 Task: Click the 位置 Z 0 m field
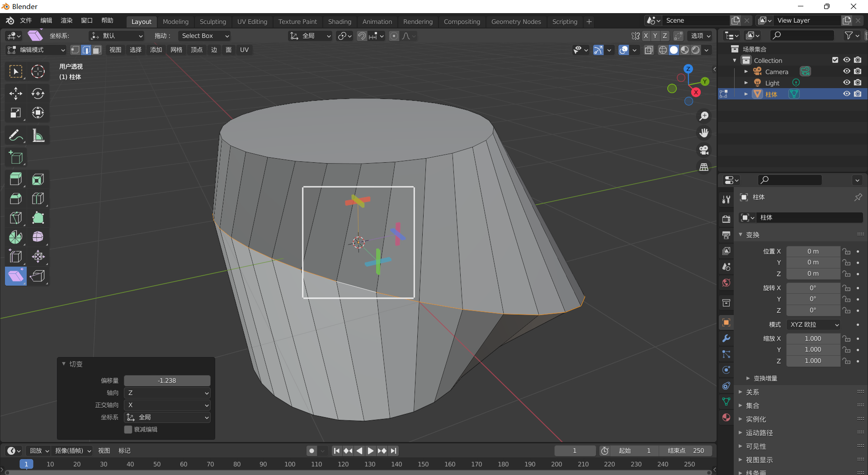[813, 274]
